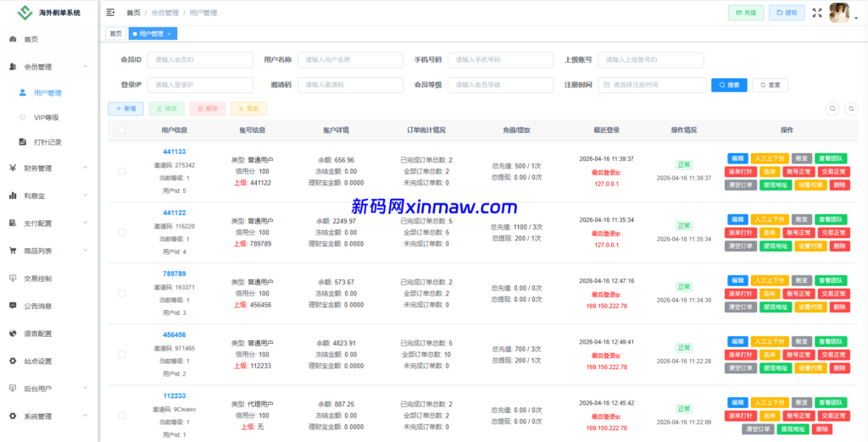This screenshot has width=868, height=442.
Task: Click the green 修改 button
Action: tap(167, 109)
